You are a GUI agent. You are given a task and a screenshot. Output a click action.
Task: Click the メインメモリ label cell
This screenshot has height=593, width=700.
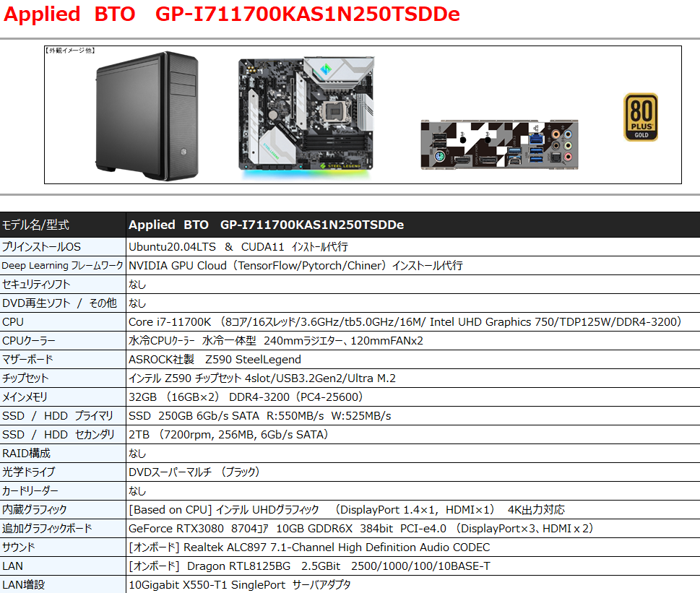click(63, 397)
